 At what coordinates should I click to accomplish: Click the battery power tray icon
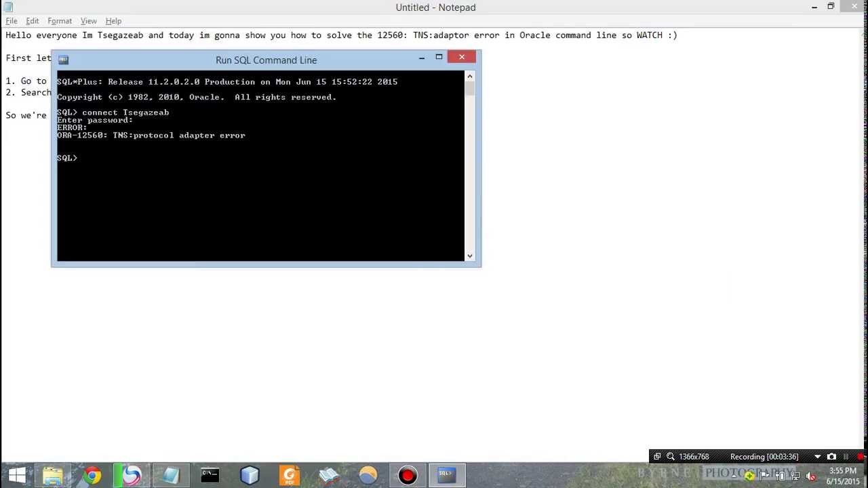click(x=780, y=476)
